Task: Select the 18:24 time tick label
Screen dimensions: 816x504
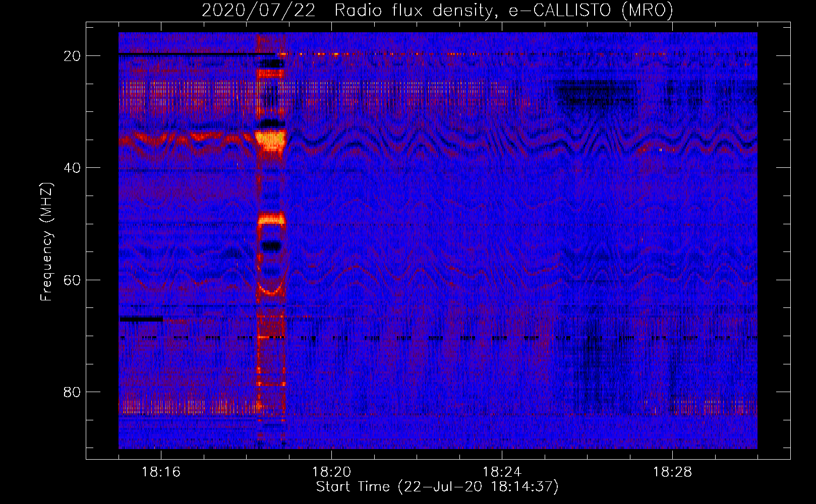Action: point(502,472)
